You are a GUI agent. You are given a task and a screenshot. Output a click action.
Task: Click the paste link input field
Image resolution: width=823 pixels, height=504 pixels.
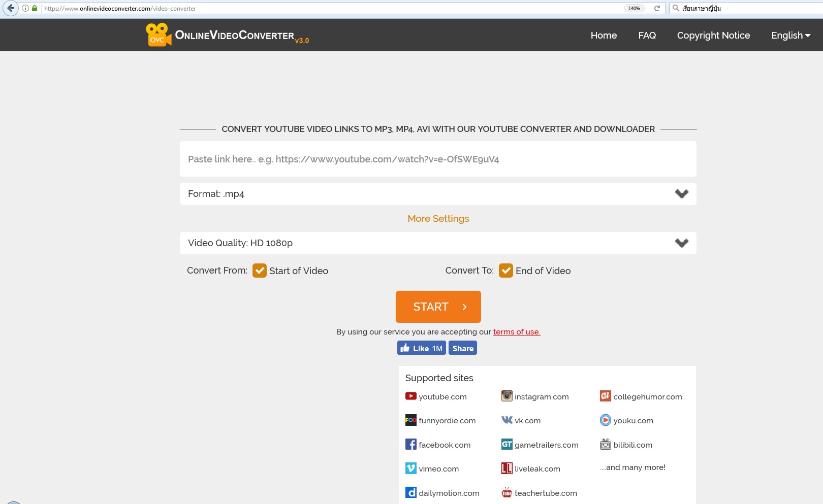pos(438,159)
